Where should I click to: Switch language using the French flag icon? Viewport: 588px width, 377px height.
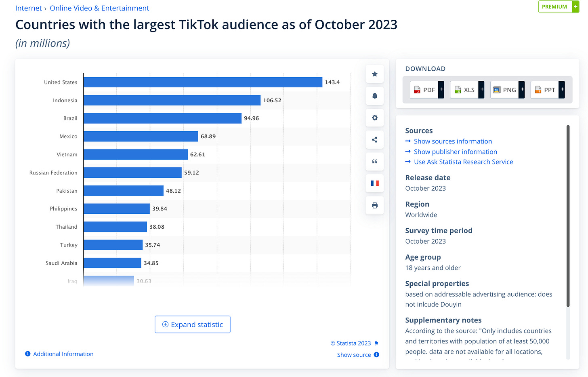(x=374, y=183)
